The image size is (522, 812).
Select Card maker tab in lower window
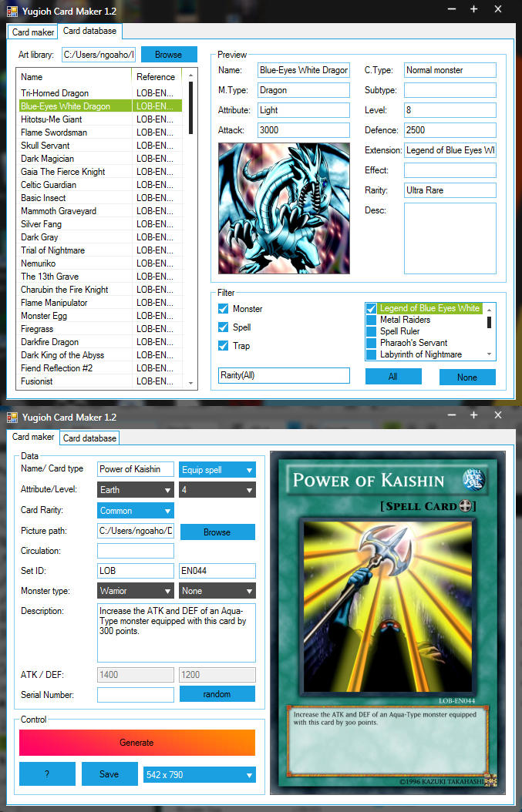coord(32,437)
